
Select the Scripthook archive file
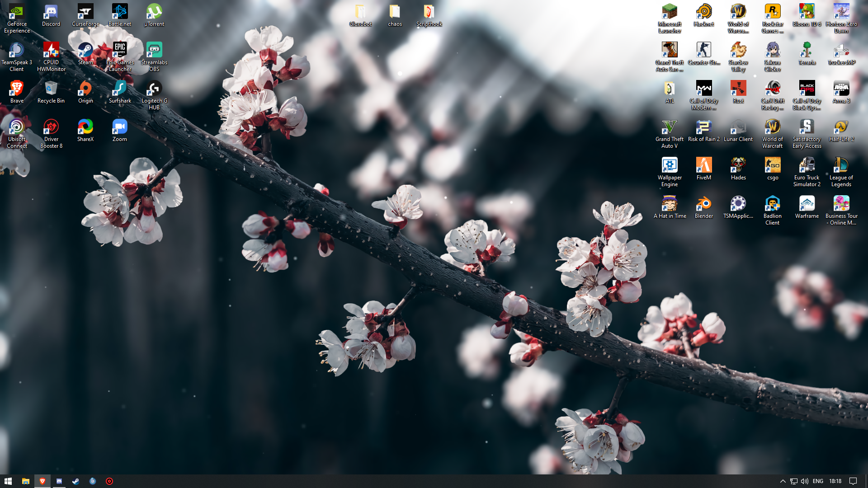tap(429, 15)
